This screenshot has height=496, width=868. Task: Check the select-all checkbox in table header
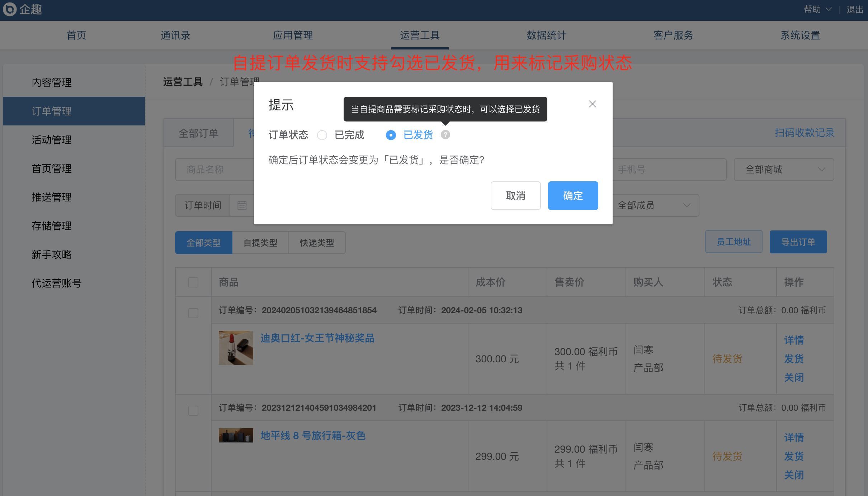193,282
